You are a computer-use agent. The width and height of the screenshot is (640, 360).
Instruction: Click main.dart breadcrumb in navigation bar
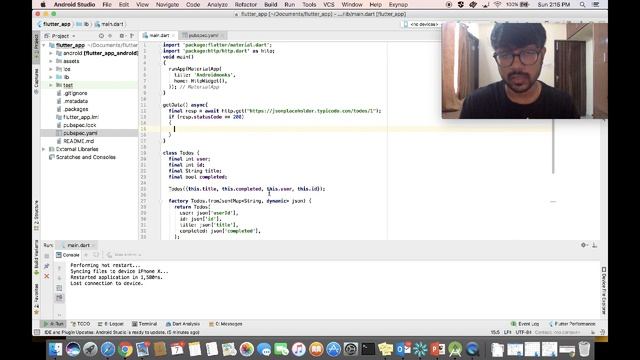[109, 24]
